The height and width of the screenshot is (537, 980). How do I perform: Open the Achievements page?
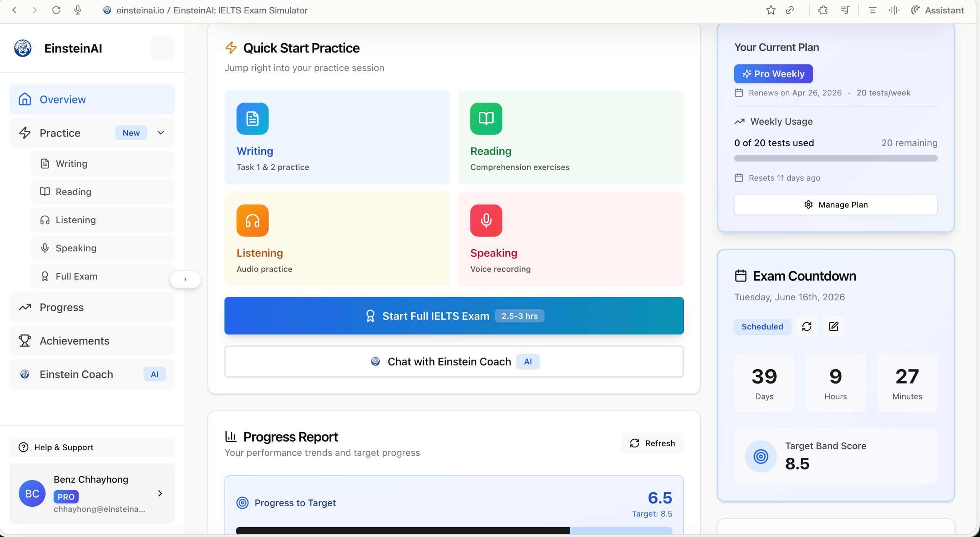[92, 341]
